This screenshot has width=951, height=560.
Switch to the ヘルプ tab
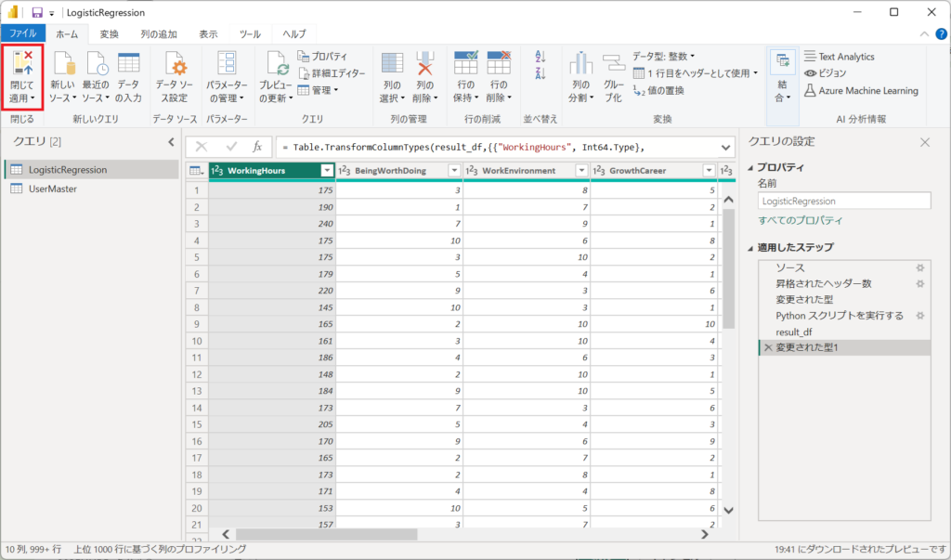[294, 34]
